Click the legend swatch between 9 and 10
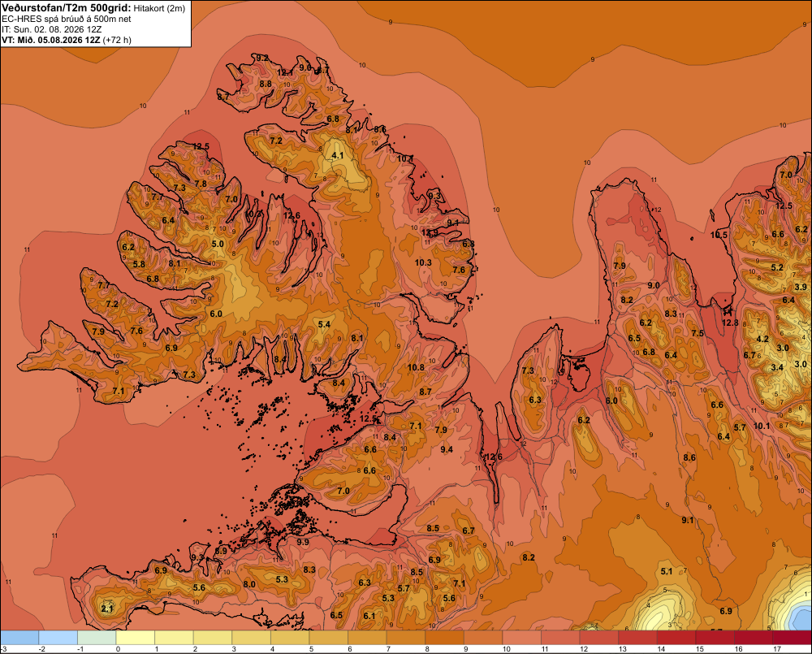 pyautogui.click(x=483, y=637)
